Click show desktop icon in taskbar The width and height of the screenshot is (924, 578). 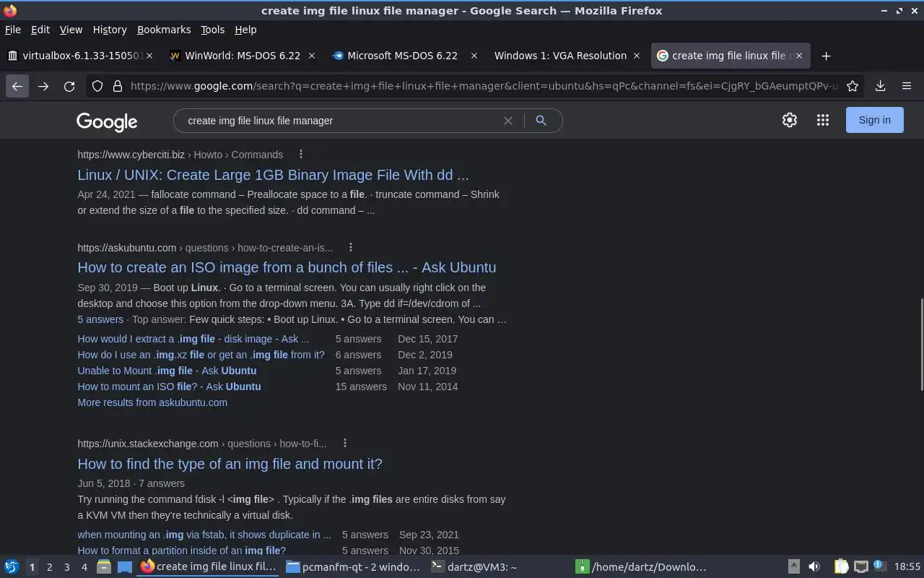[x=125, y=566]
